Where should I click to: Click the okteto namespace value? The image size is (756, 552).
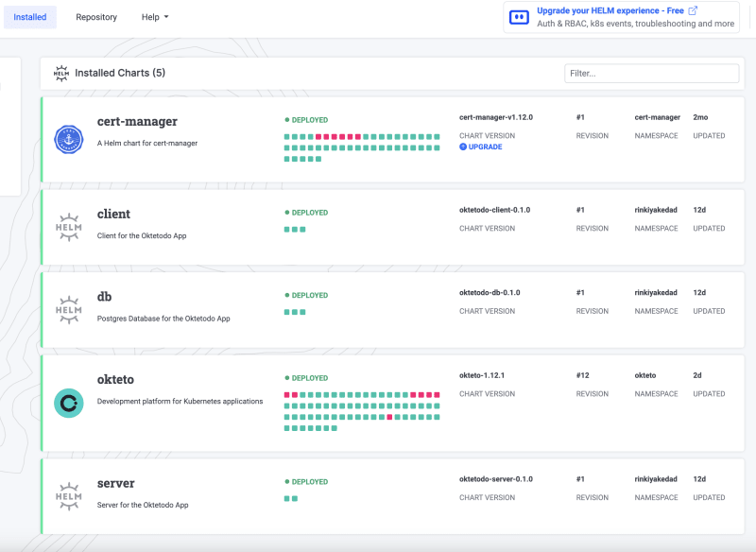645,375
